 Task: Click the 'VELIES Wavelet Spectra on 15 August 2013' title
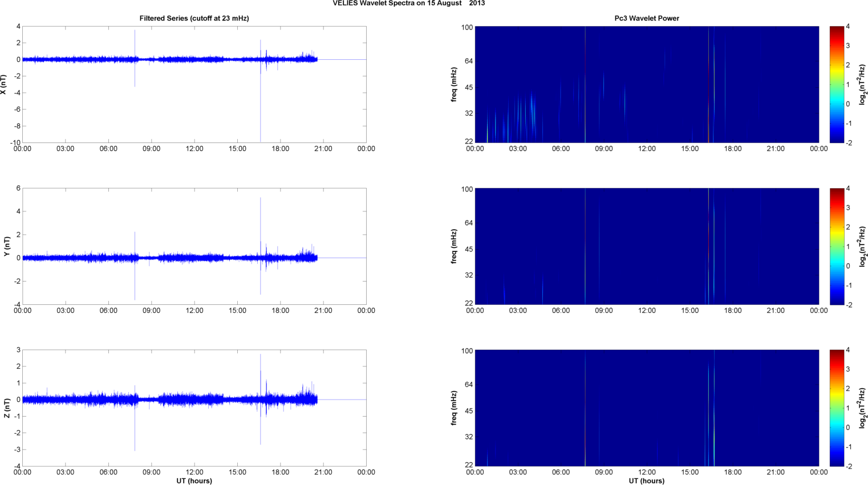[x=409, y=3]
